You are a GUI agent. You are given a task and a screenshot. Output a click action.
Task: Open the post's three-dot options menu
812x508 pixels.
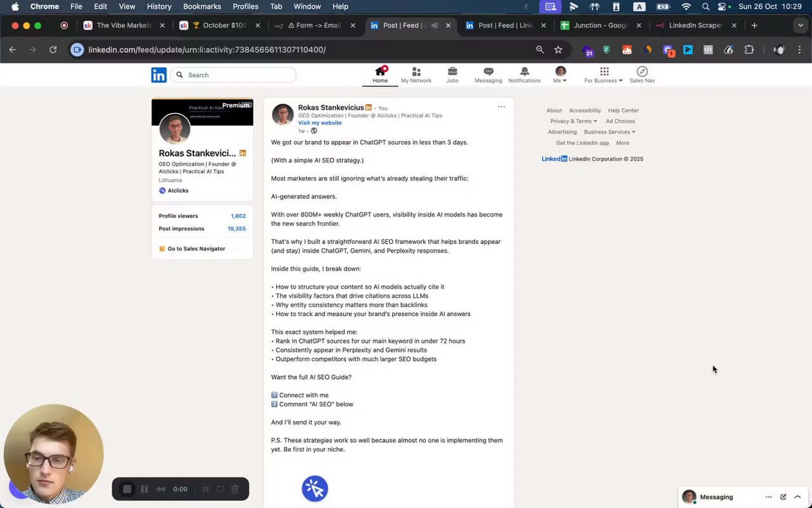(501, 107)
